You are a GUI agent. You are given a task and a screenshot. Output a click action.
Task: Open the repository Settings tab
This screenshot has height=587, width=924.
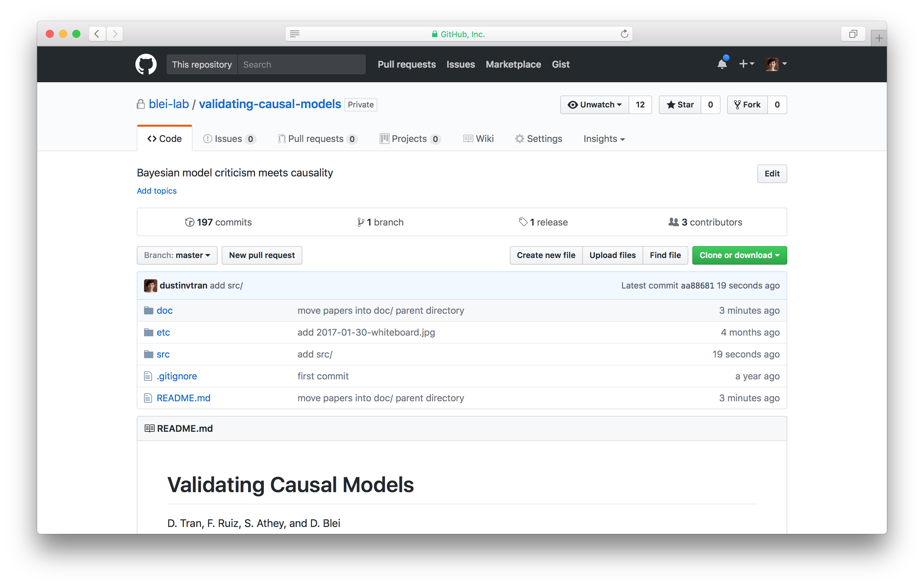pyautogui.click(x=538, y=139)
